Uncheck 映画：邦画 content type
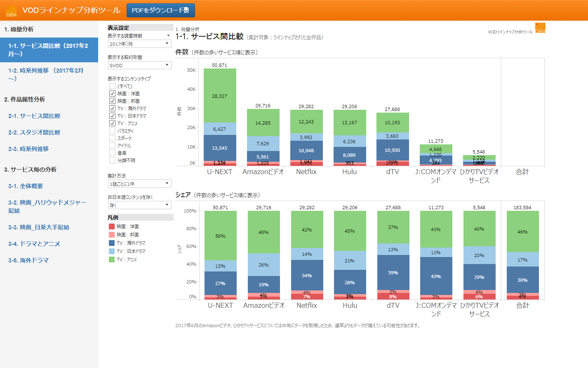Image resolution: width=588 pixels, height=368 pixels. point(112,101)
